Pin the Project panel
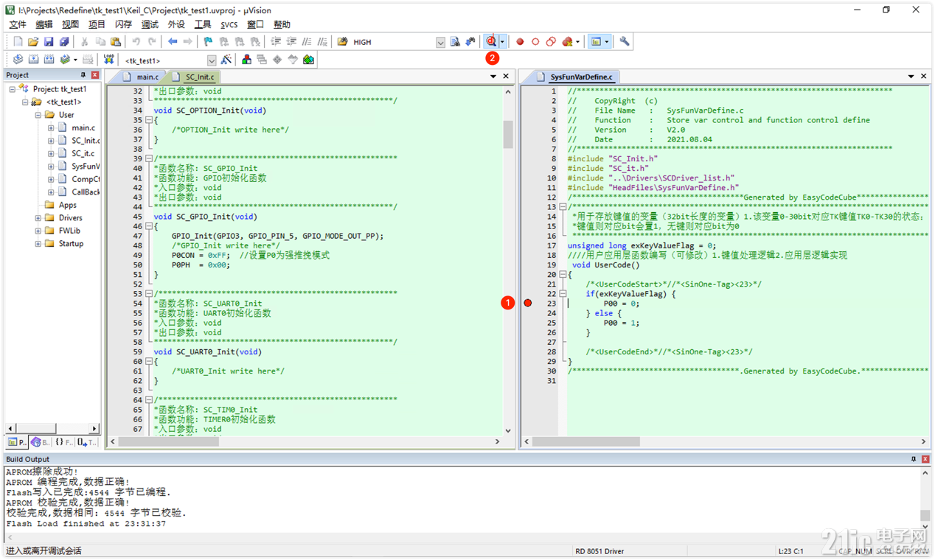Image resolution: width=935 pixels, height=560 pixels. click(83, 75)
